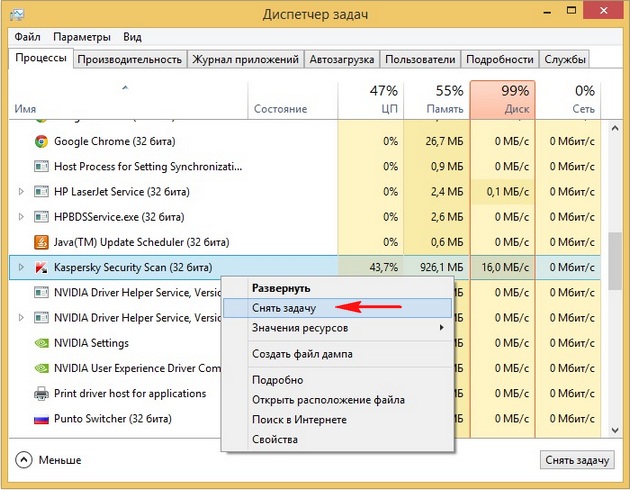Screen dimensions: 630x490
Task: Sort by the Состояние column header
Action: [x=292, y=100]
